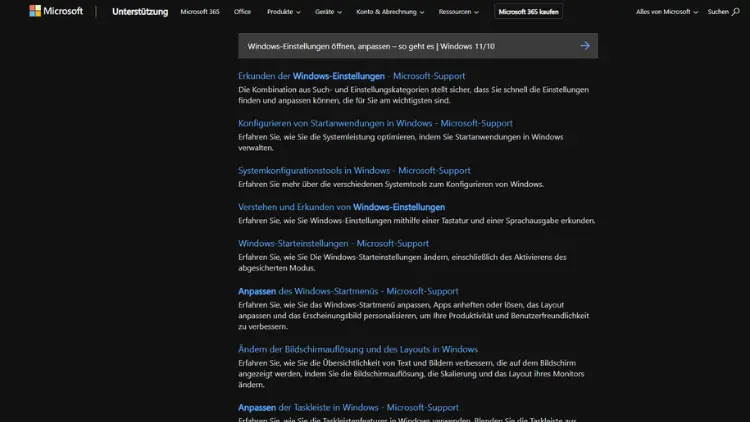Open Erkunden der Windows-Einstellungen result

[x=352, y=76]
